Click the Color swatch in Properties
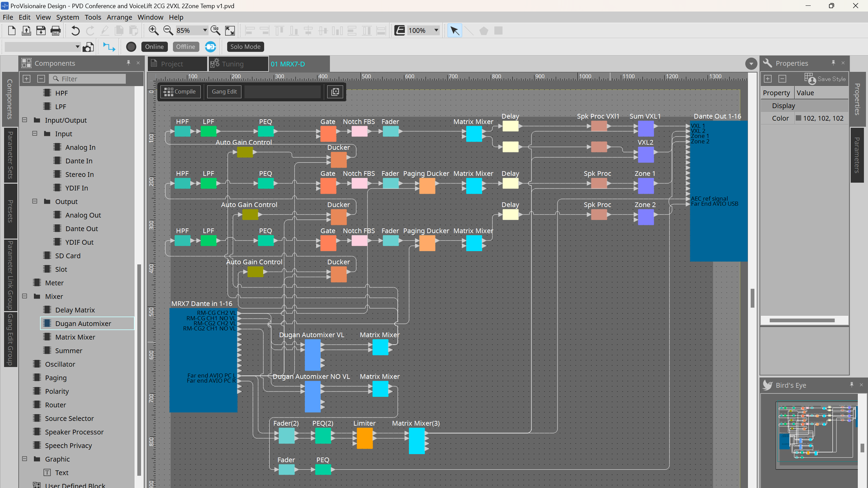 pyautogui.click(x=798, y=118)
